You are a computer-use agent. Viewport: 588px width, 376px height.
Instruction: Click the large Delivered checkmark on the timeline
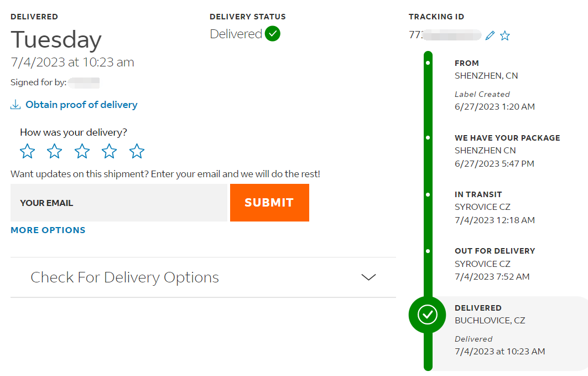pyautogui.click(x=428, y=315)
